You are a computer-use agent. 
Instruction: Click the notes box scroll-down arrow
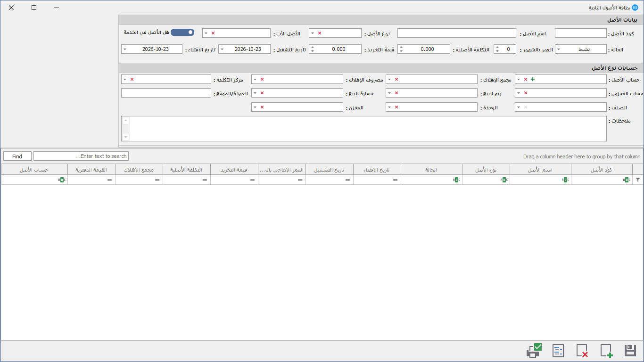pos(125,137)
